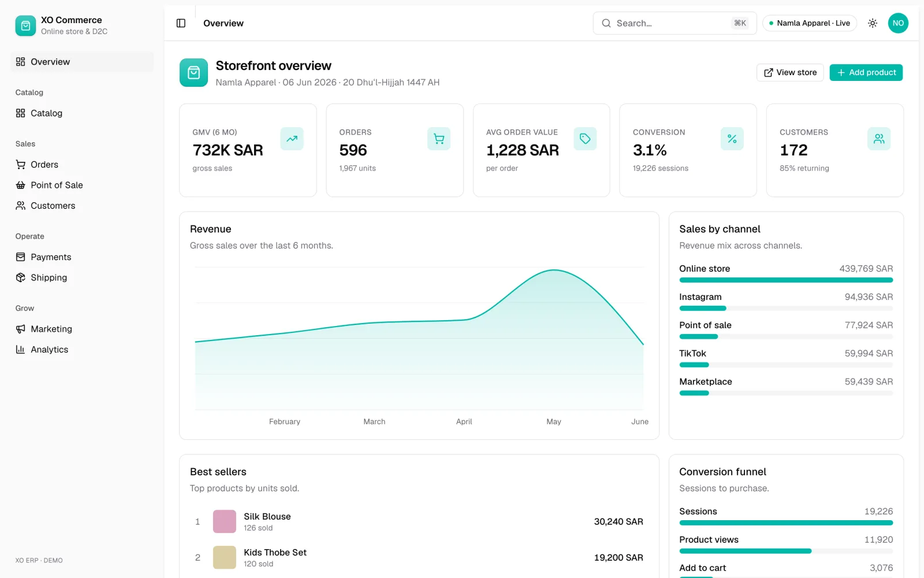This screenshot has height=578, width=924.
Task: Click the Marketing megaphone icon
Action: coord(21,329)
